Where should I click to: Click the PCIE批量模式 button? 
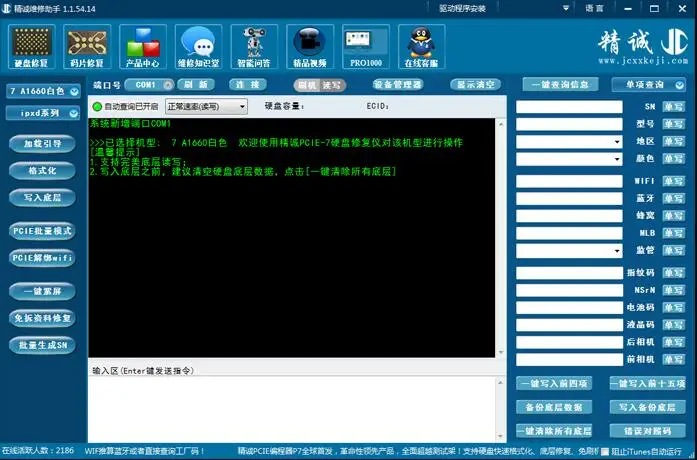pyautogui.click(x=42, y=231)
